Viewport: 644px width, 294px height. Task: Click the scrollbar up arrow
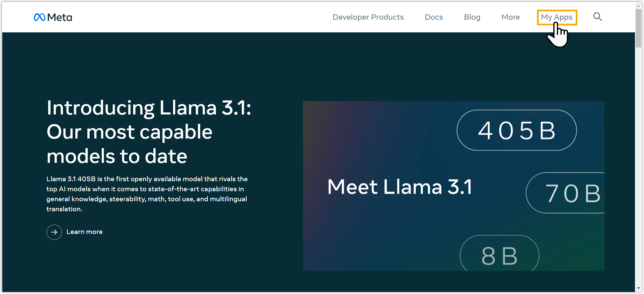click(638, 5)
